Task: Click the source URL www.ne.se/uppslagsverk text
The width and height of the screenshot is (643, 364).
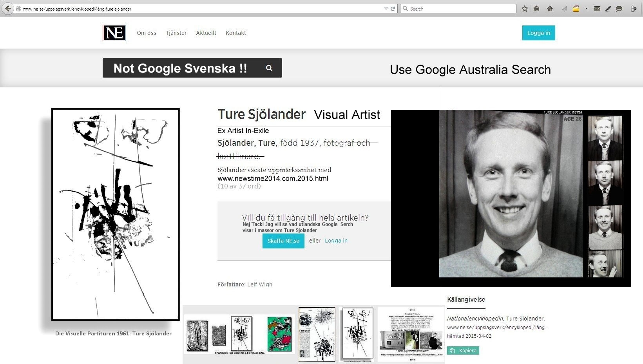Action: pyautogui.click(x=498, y=327)
